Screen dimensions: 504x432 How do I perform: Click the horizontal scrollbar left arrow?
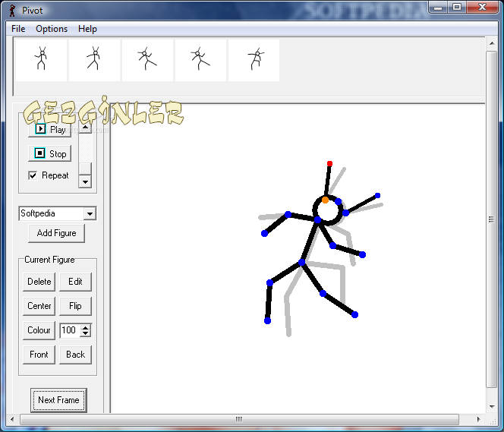12,419
